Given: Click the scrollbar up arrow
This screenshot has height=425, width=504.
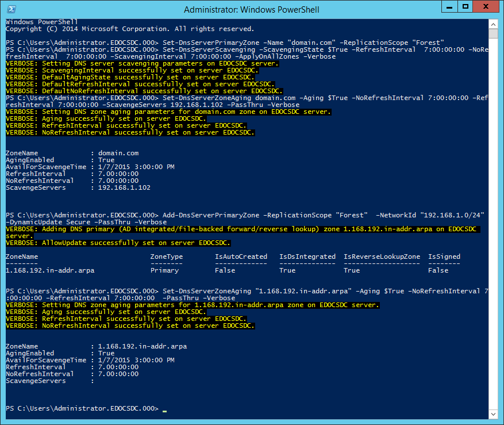Looking at the screenshot, I should 494,23.
